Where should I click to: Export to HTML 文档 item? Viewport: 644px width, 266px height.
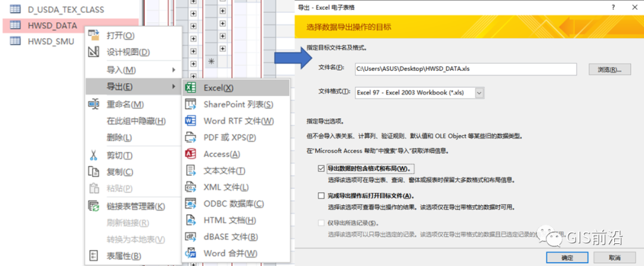pos(236,220)
